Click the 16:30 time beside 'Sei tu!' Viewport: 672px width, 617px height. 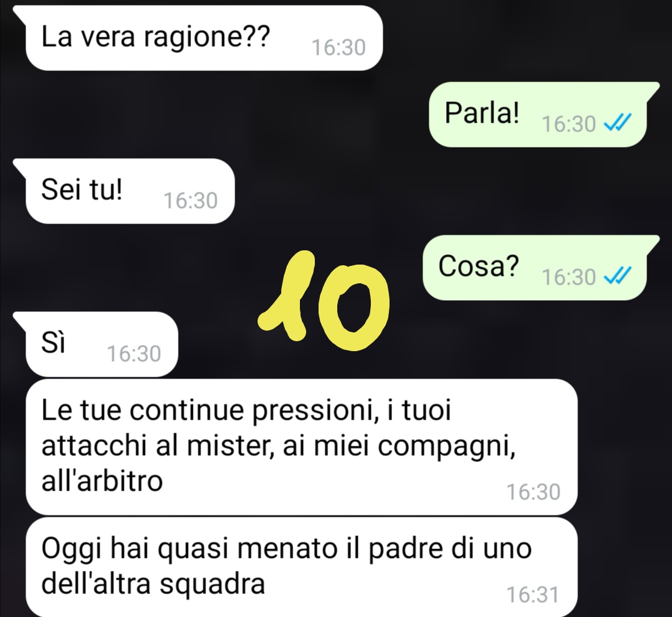191,200
